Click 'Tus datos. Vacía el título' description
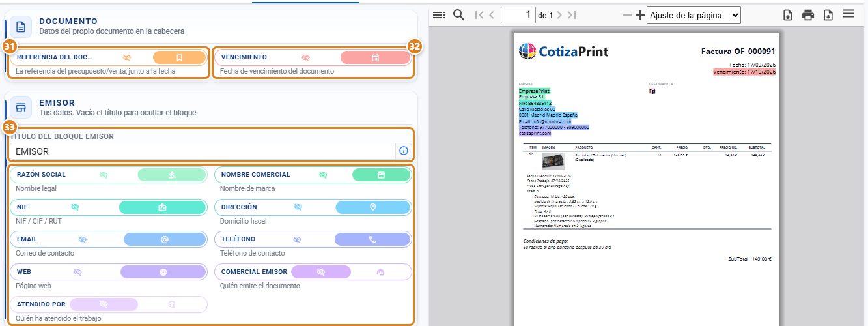The height and width of the screenshot is (326, 868). pyautogui.click(x=117, y=112)
